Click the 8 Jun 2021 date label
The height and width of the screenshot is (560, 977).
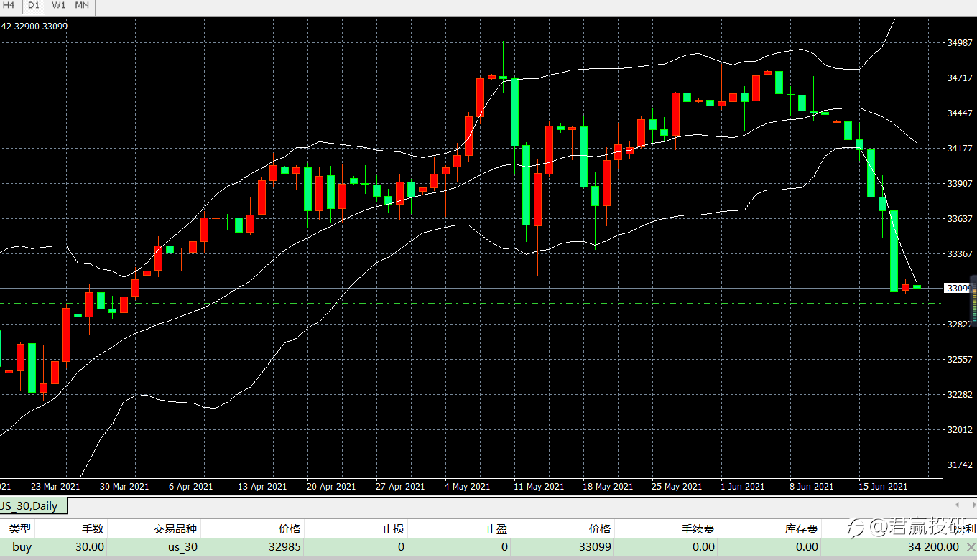pyautogui.click(x=812, y=487)
